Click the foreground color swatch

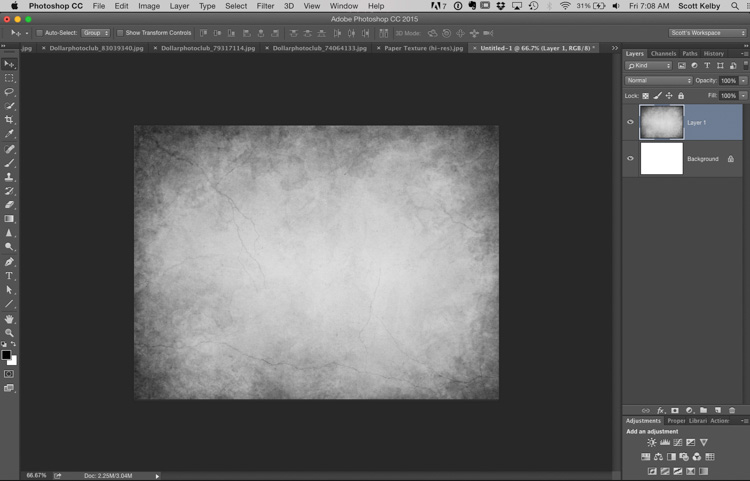pyautogui.click(x=6, y=355)
